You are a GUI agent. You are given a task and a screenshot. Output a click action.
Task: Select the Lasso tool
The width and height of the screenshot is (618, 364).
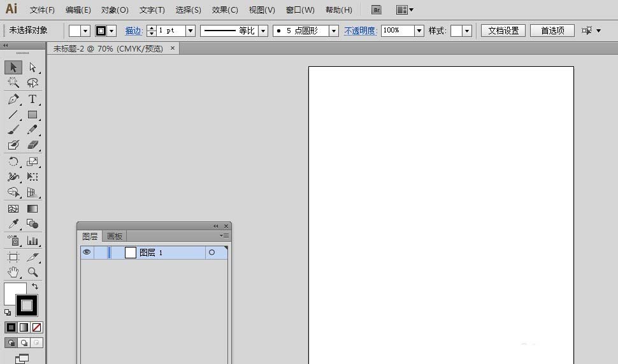[x=32, y=83]
